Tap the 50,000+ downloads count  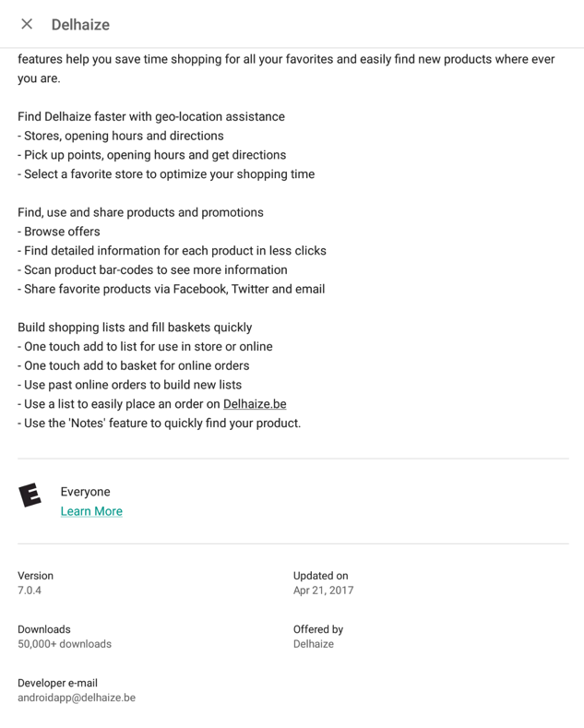65,644
